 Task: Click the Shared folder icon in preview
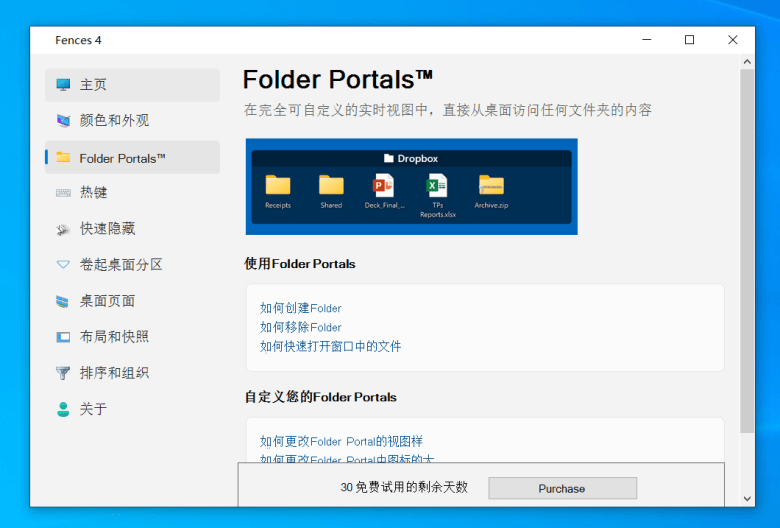click(x=331, y=185)
